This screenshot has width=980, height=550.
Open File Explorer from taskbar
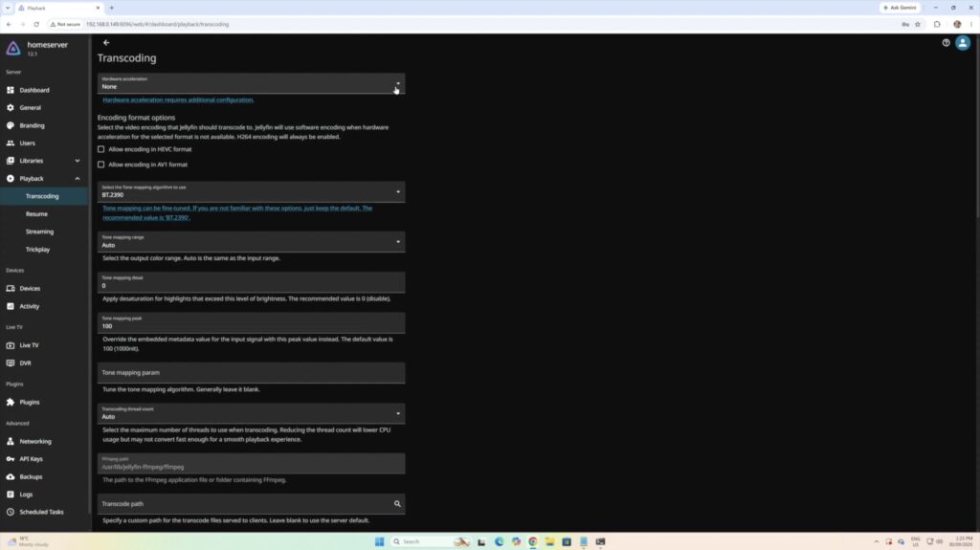coord(549,542)
